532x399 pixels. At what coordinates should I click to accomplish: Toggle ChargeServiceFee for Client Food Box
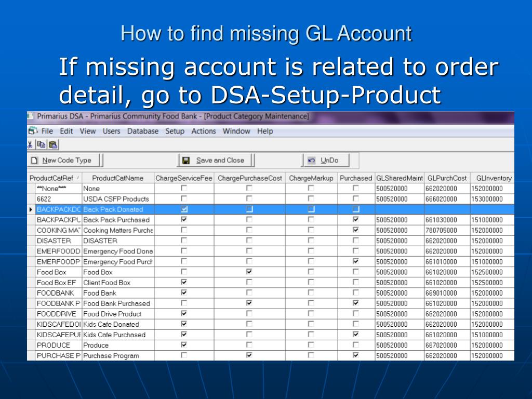[184, 282]
